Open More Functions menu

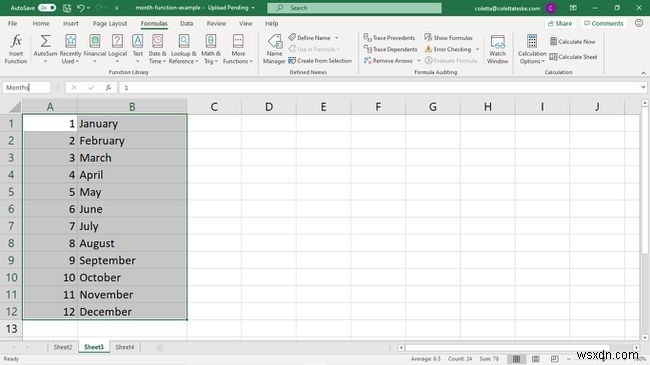click(238, 49)
